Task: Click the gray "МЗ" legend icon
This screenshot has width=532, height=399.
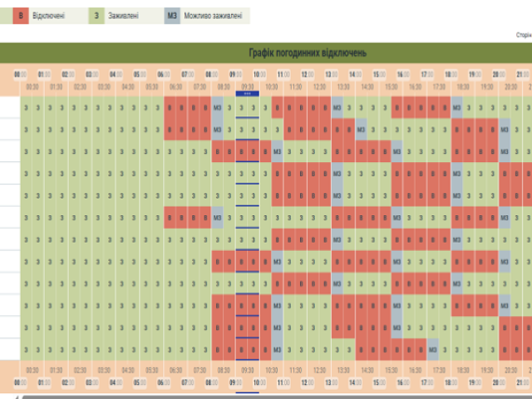Action: (x=172, y=16)
